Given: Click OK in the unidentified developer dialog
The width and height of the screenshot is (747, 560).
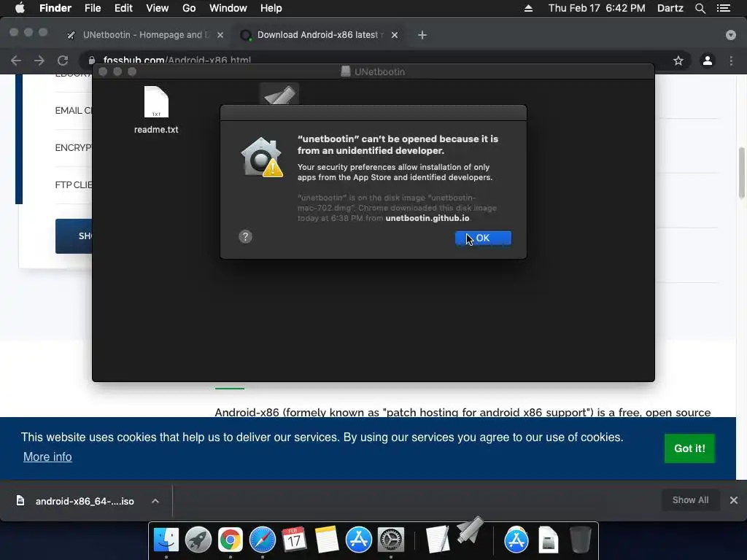Looking at the screenshot, I should pyautogui.click(x=483, y=238).
